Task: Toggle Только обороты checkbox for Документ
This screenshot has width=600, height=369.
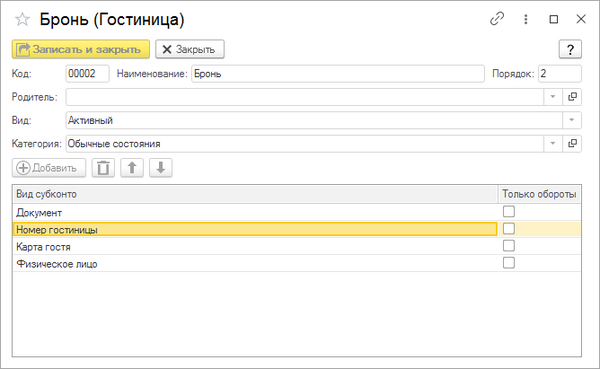Action: tap(509, 212)
